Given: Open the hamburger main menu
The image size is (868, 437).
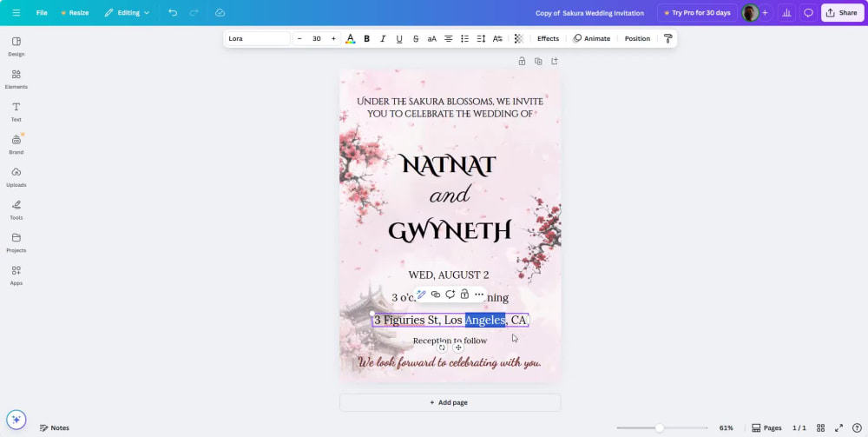Looking at the screenshot, I should (16, 13).
